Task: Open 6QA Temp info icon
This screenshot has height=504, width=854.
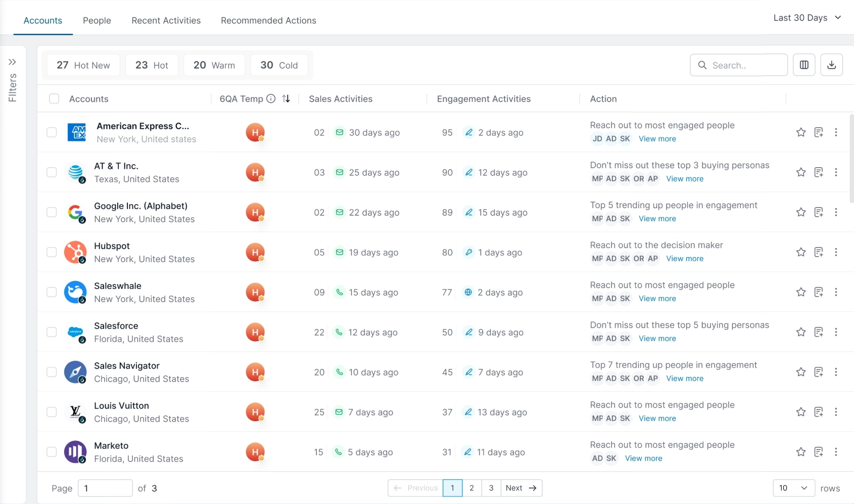Action: pos(271,98)
